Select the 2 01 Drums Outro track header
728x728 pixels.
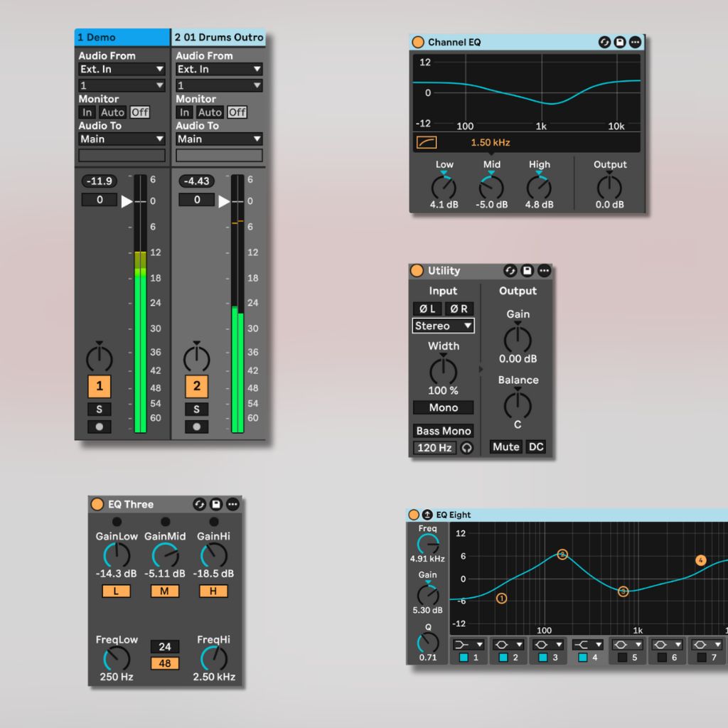(x=218, y=37)
